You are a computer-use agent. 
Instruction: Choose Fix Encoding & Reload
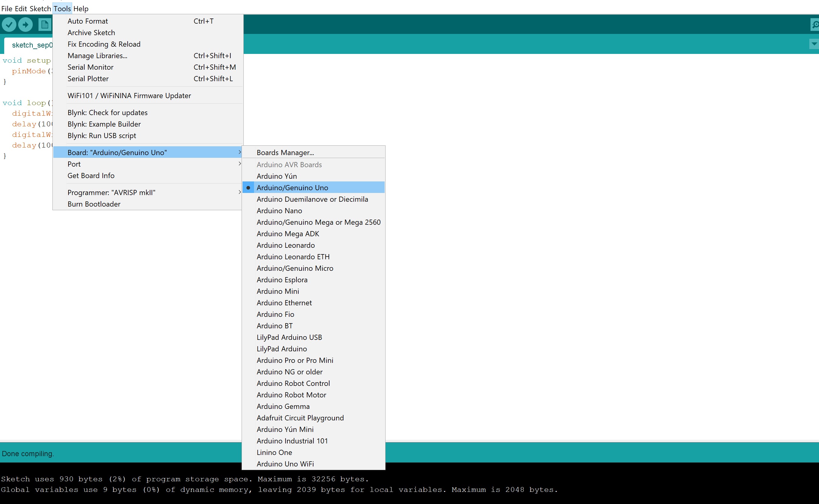pyautogui.click(x=147, y=44)
